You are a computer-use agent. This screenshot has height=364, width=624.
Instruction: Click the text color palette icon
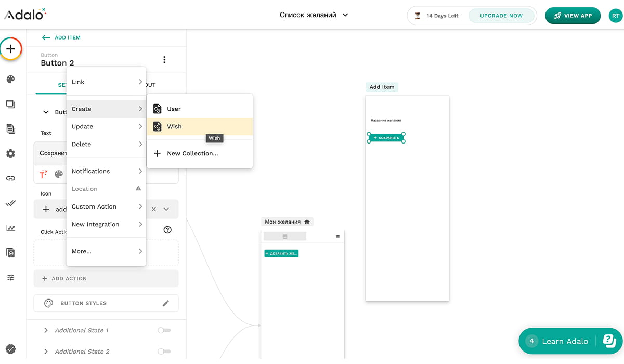[x=59, y=174]
